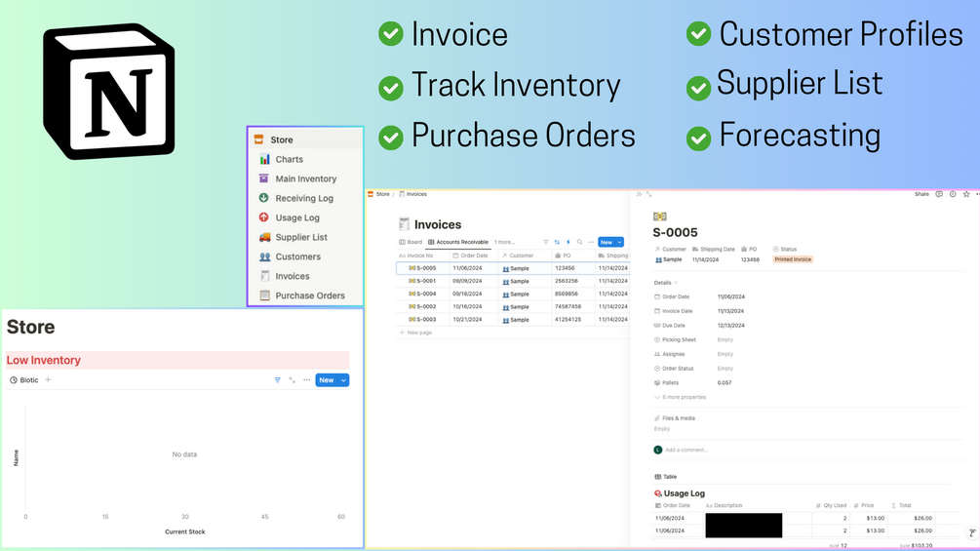Screen dimensions: 980x551
Task: Open S-0005 in full page icon
Action: pos(649,194)
